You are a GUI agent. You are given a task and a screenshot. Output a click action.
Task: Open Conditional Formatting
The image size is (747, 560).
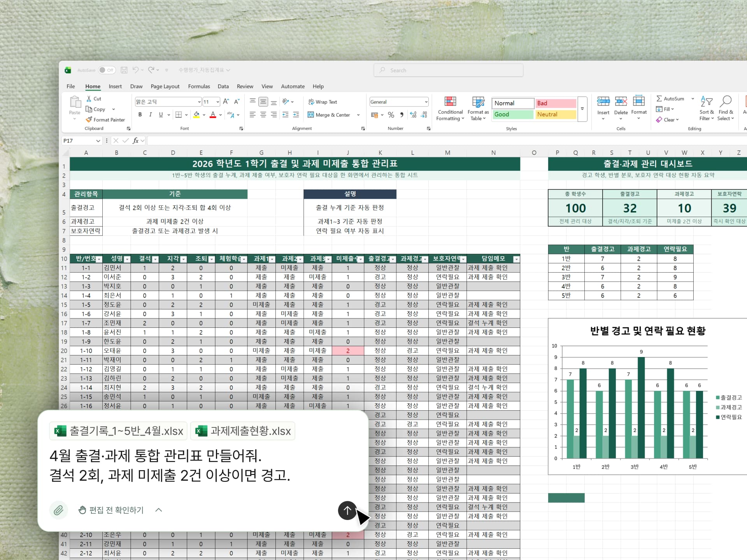(450, 108)
